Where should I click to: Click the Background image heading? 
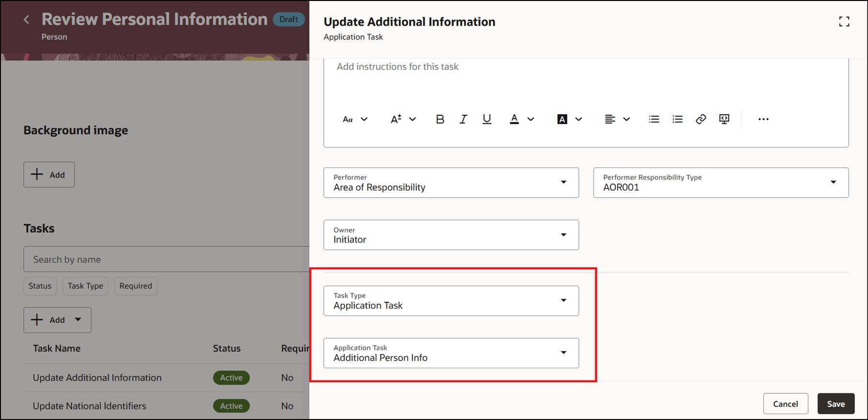click(76, 130)
